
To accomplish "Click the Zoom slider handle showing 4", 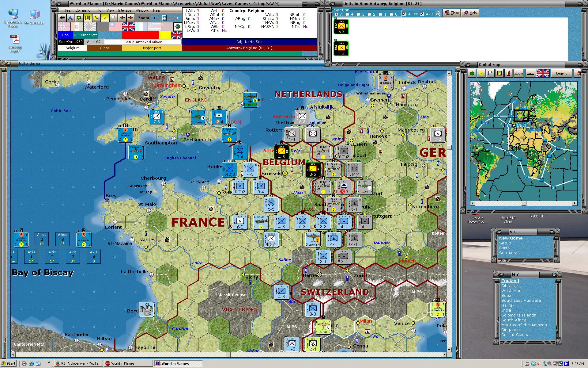I will 164,18.
